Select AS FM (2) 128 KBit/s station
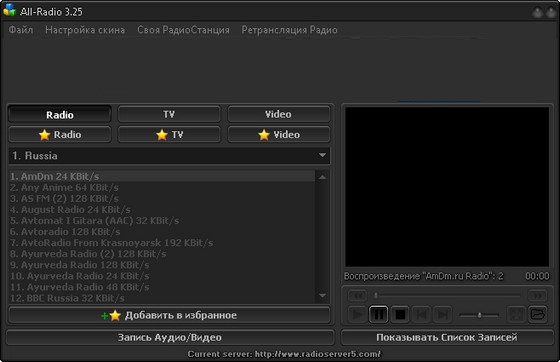Screen dimensions: 560x362 [x=162, y=198]
